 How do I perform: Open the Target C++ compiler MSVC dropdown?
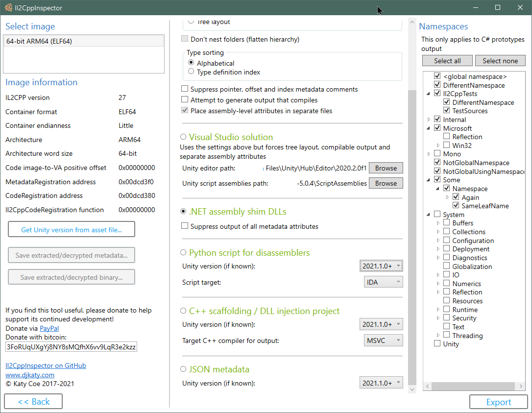click(x=383, y=340)
